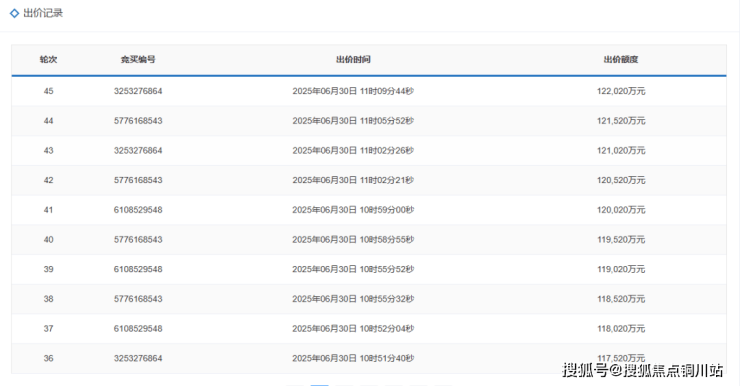Image resolution: width=740 pixels, height=386 pixels.
Task: Click the 出价时间 column header
Action: point(353,59)
